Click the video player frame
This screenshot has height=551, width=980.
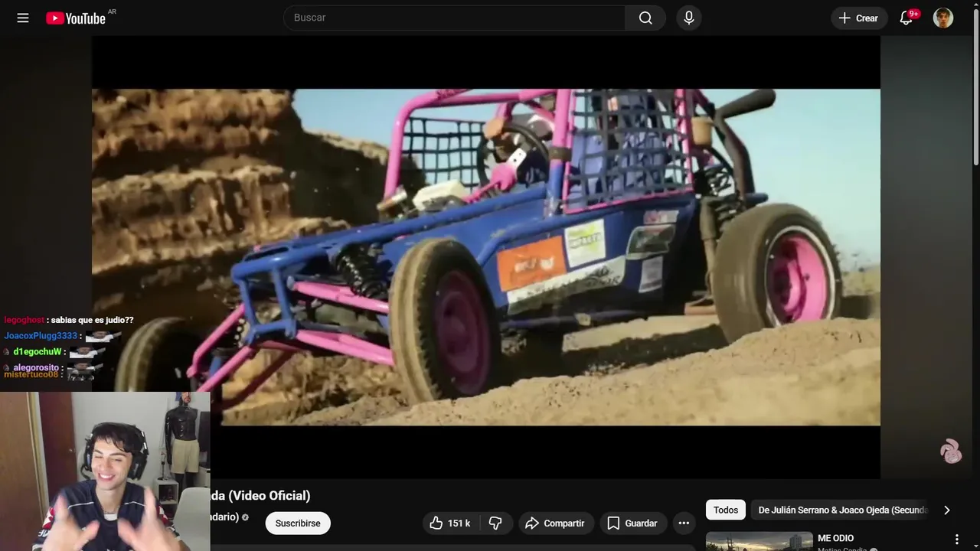tap(485, 257)
